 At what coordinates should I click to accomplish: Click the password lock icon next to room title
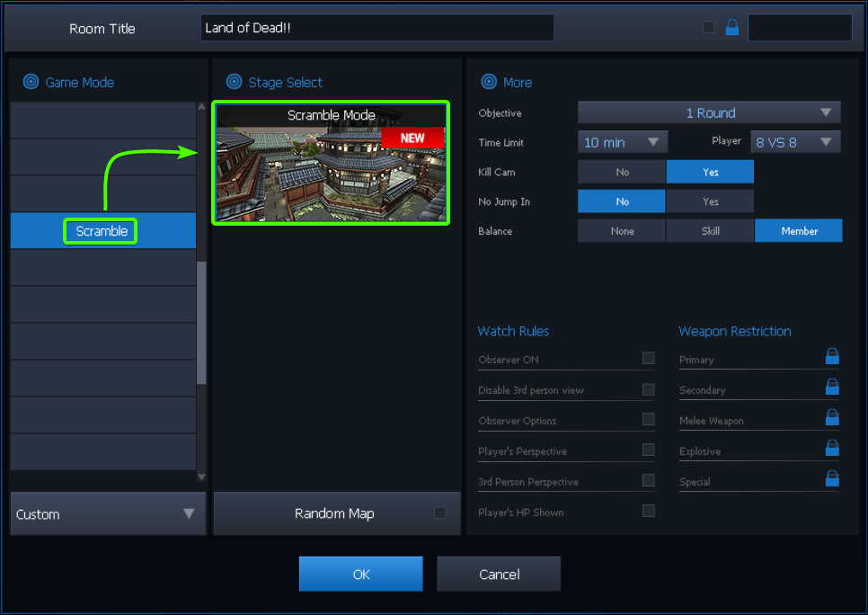point(731,27)
